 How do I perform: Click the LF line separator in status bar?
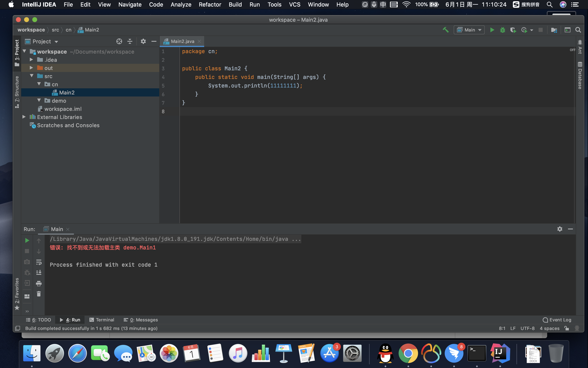click(513, 328)
